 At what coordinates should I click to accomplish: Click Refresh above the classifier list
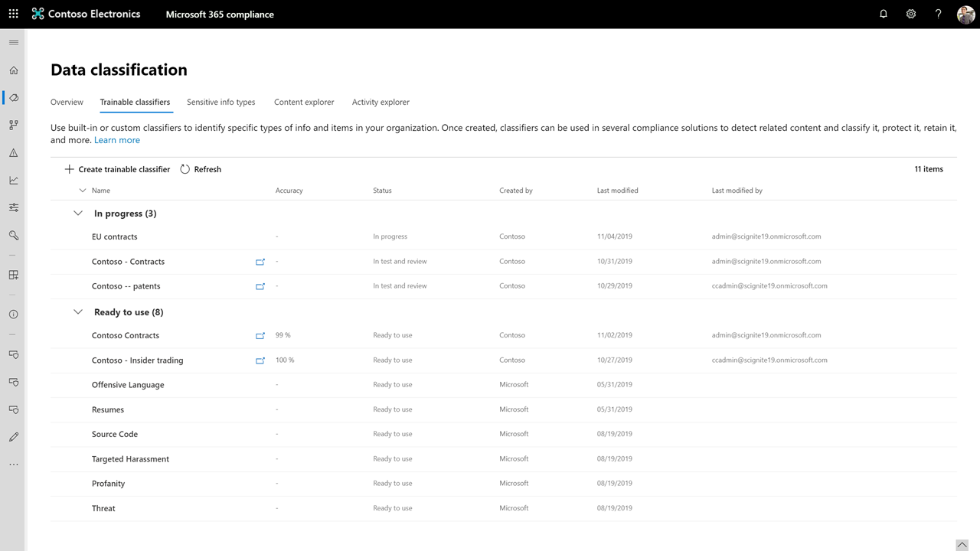pyautogui.click(x=201, y=169)
